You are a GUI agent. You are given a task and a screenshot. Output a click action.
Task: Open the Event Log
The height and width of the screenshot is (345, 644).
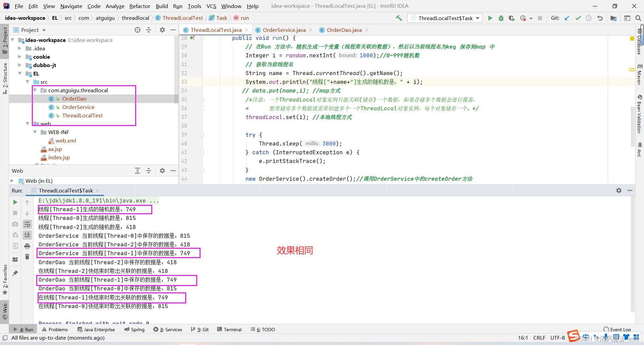(617, 330)
